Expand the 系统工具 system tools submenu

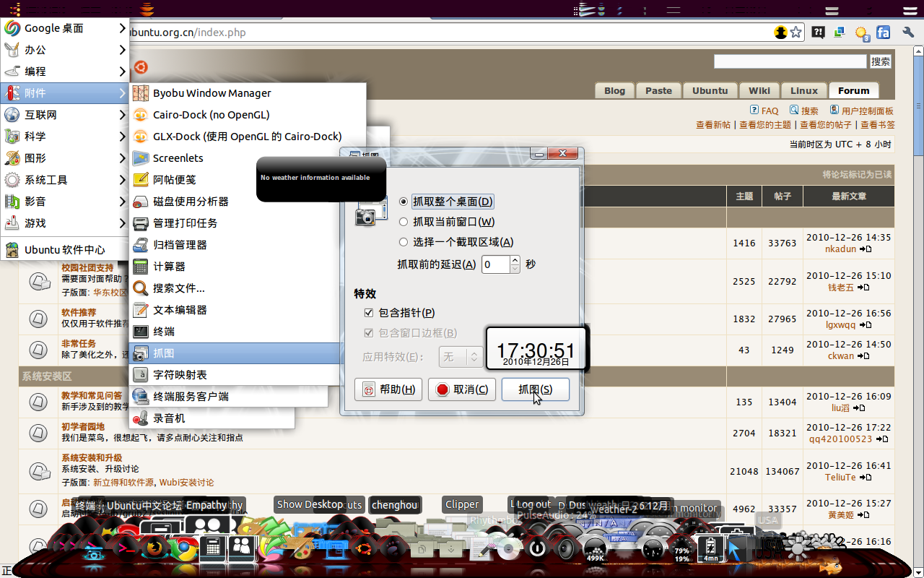[x=65, y=180]
